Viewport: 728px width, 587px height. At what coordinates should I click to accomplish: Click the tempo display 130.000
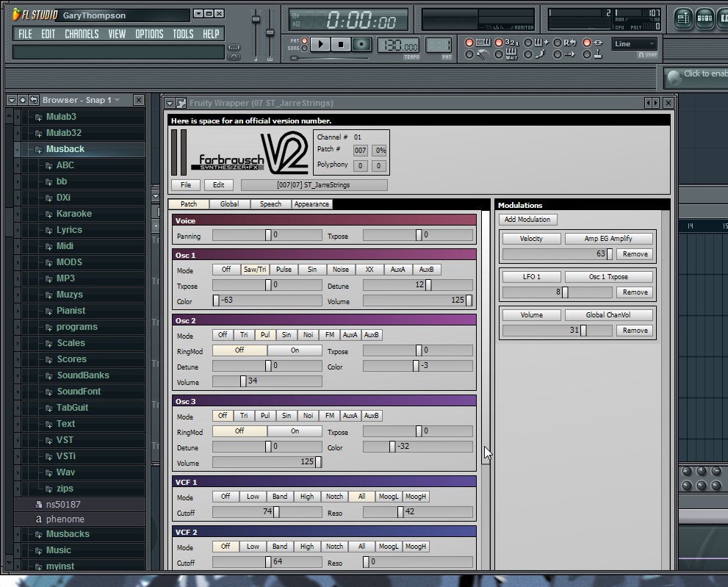pos(398,46)
